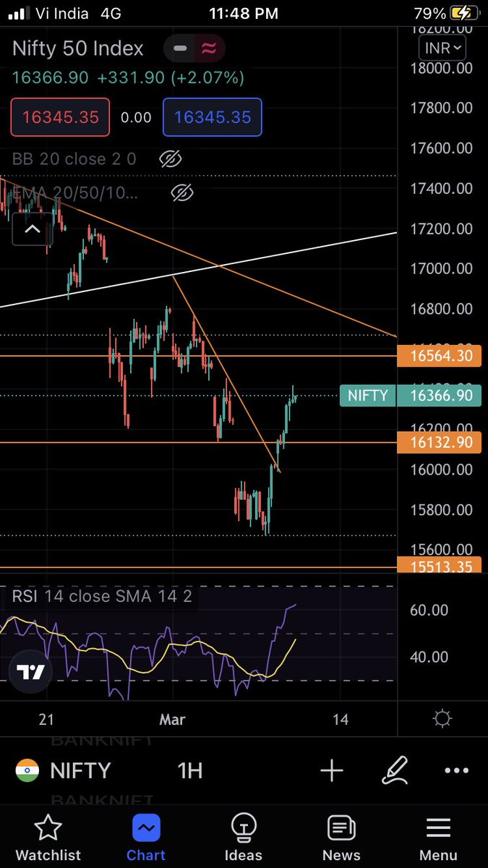Screen dimensions: 488x868
Task: Tap the Watchlist star icon
Action: pos(48,827)
